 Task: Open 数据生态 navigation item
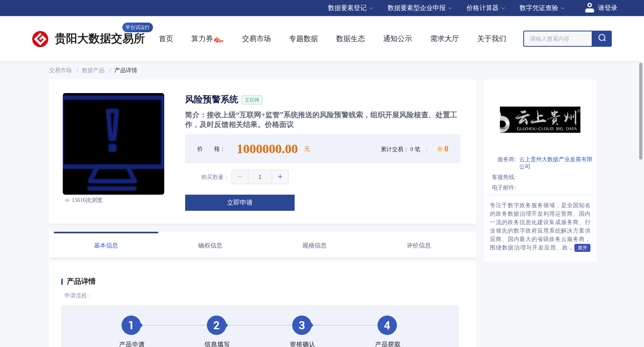click(351, 39)
